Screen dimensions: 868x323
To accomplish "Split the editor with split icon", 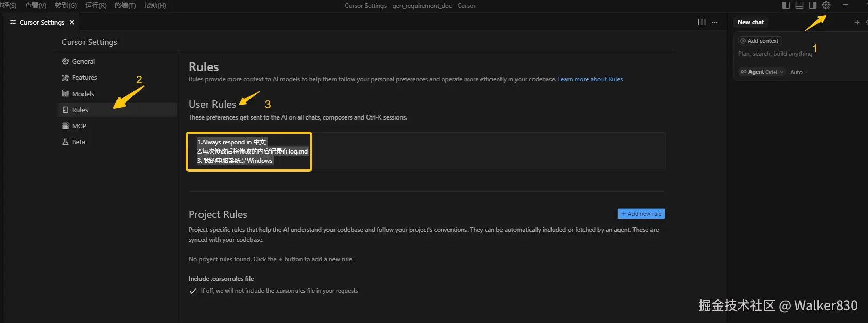I will click(702, 22).
